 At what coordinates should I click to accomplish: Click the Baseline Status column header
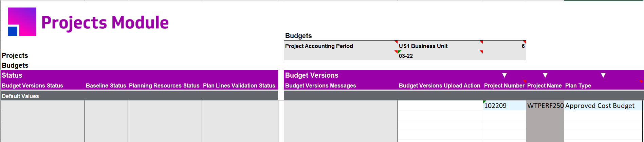click(x=106, y=85)
